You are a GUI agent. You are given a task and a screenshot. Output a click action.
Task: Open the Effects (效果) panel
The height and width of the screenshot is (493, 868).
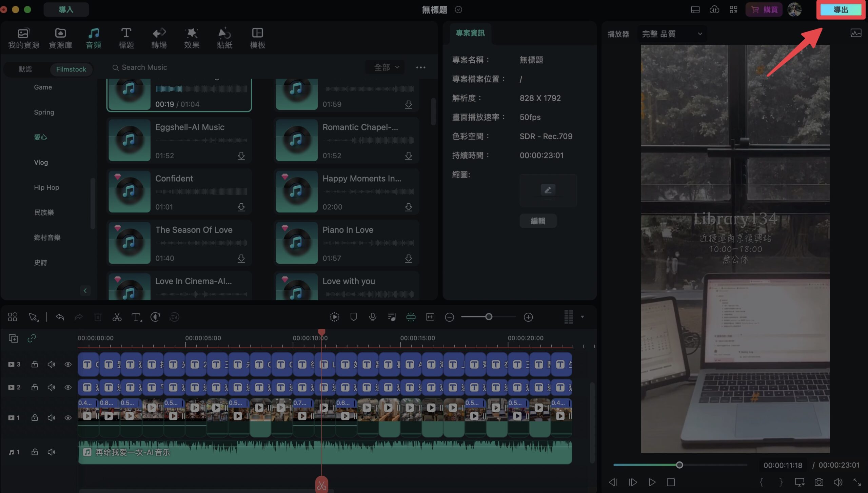(192, 38)
